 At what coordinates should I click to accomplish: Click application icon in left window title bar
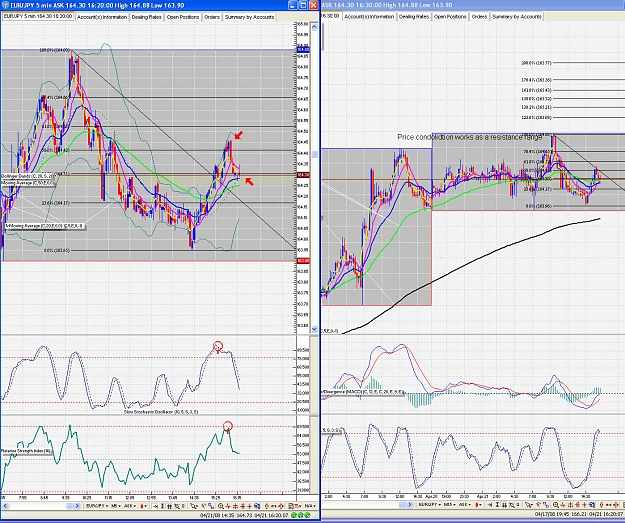coord(4,5)
